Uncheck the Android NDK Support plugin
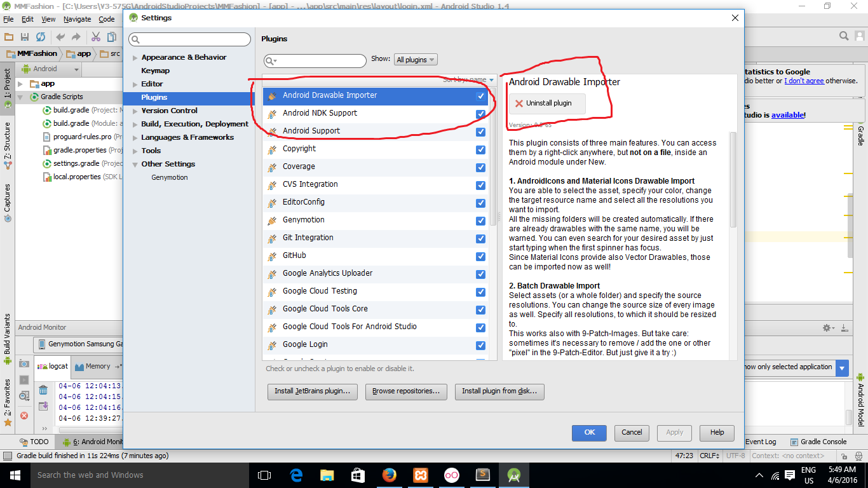Viewport: 868px width, 488px height. [x=481, y=114]
